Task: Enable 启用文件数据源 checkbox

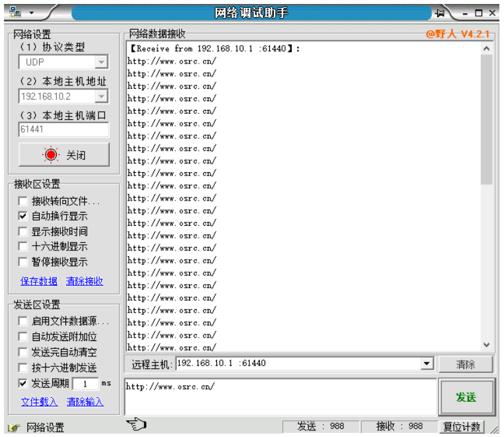Action: 23,321
